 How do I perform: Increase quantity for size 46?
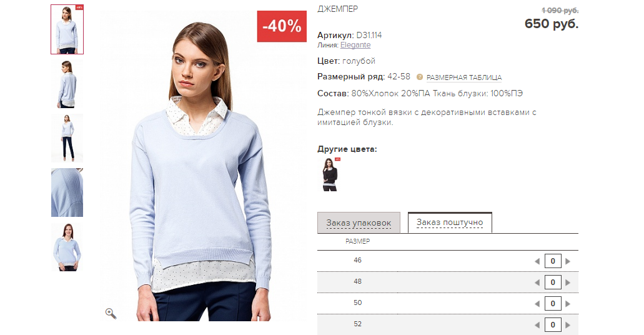tap(568, 261)
